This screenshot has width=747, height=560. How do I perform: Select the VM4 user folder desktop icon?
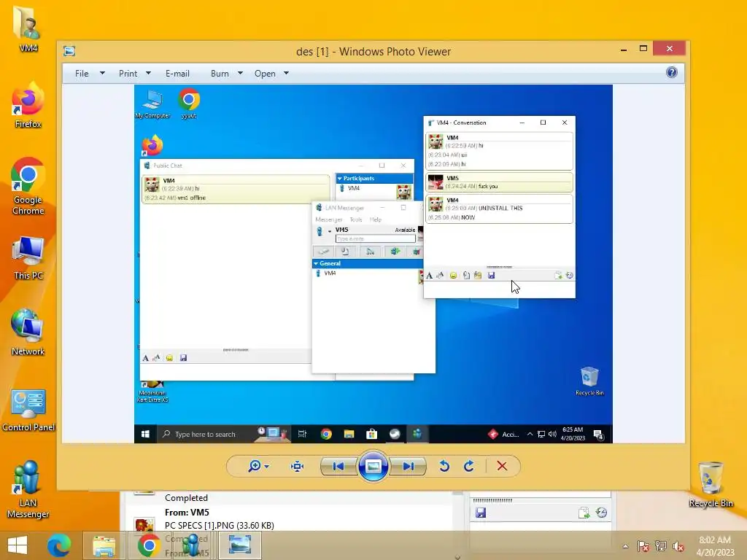(28, 29)
